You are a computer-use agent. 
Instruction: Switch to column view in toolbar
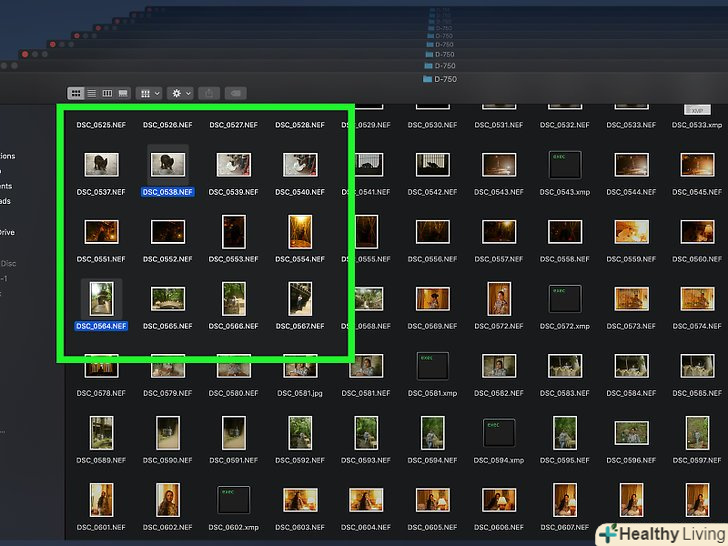click(107, 93)
